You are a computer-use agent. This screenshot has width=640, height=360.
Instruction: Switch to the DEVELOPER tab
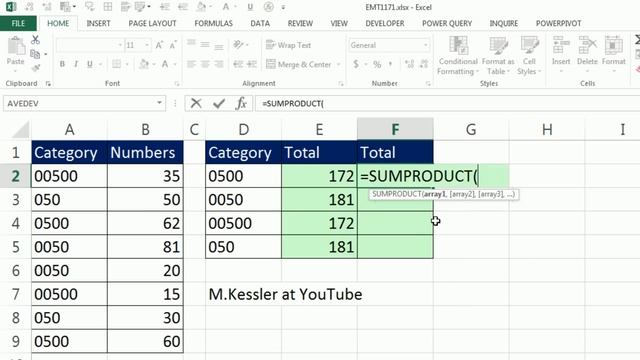[x=385, y=23]
